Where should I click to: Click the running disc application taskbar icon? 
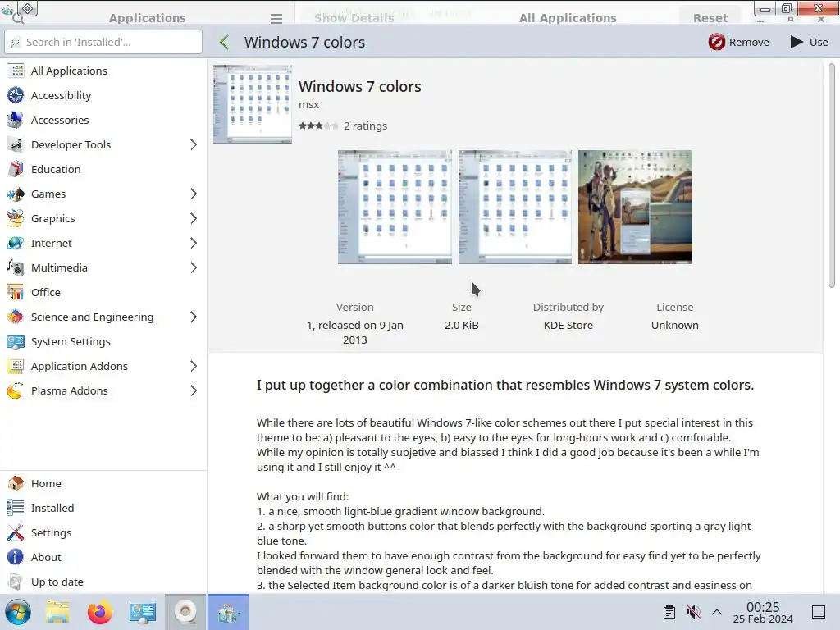pos(185,612)
